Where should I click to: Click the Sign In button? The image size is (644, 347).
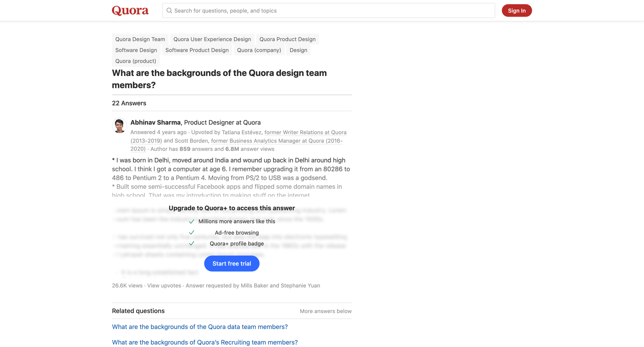pos(517,11)
